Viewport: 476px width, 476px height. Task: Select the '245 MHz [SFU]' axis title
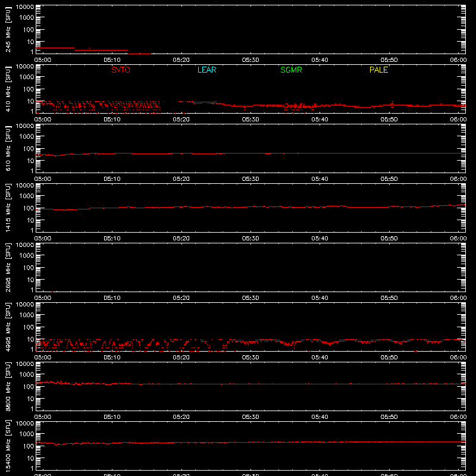(8, 30)
